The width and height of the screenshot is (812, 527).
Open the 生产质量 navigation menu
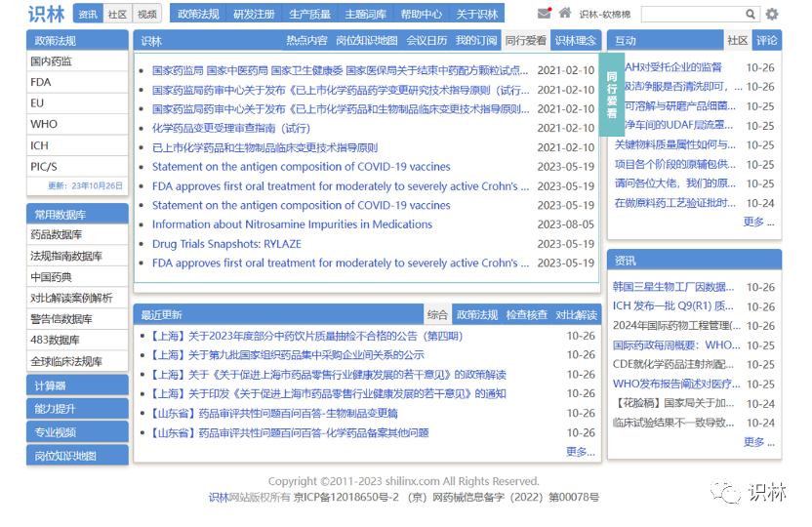[309, 14]
